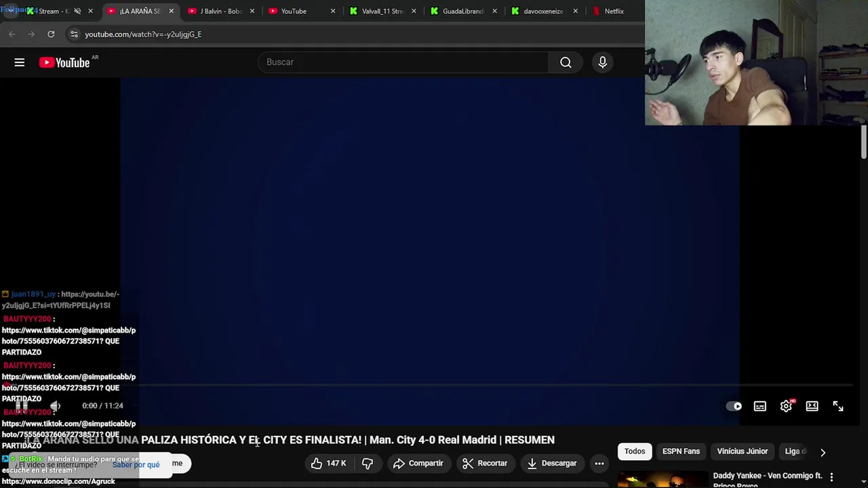Open site information icon in address bar
This screenshot has width=868, height=488.
click(74, 34)
